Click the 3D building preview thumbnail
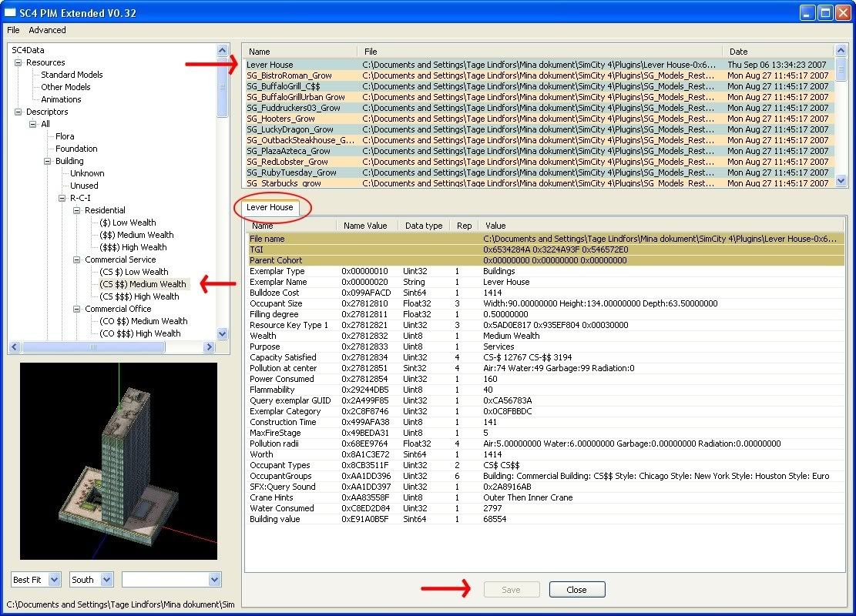The width and height of the screenshot is (856, 616). pyautogui.click(x=119, y=460)
